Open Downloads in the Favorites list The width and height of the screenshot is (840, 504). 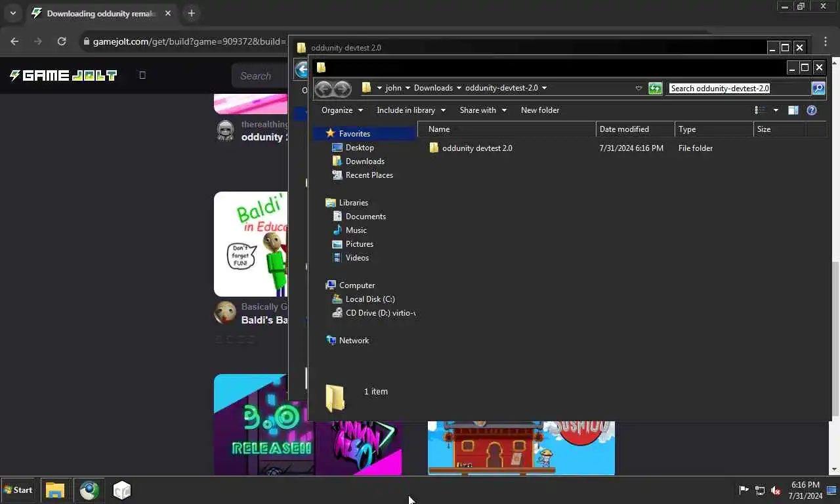(x=365, y=161)
